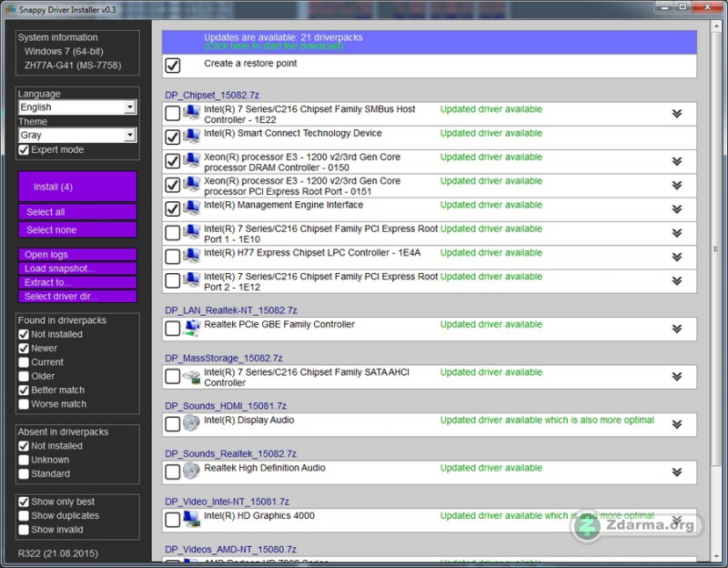The width and height of the screenshot is (728, 568).
Task: Click DP_LAN_Realtek-NT_15082.7z driverpack heading
Action: pos(231,310)
